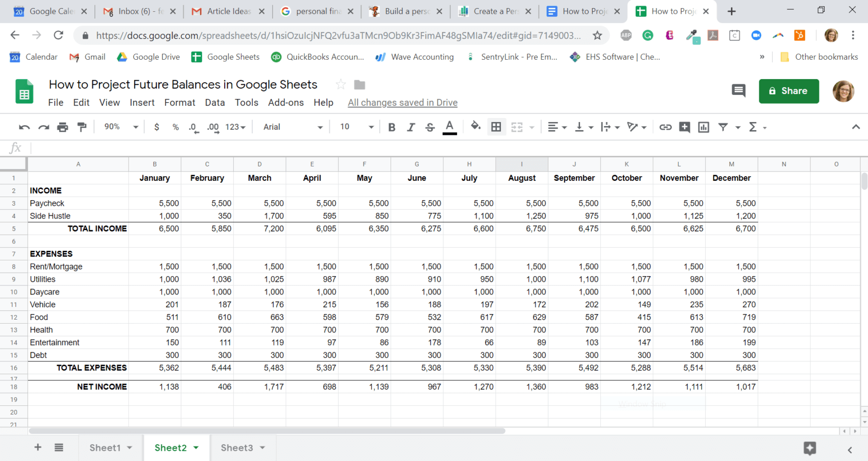Open the Borders menu
This screenshot has width=868, height=461.
pyautogui.click(x=496, y=127)
